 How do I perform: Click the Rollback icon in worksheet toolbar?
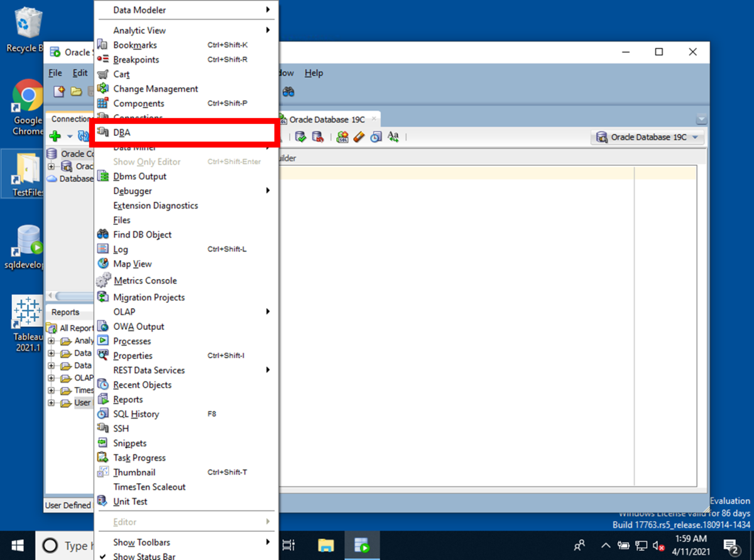(317, 136)
